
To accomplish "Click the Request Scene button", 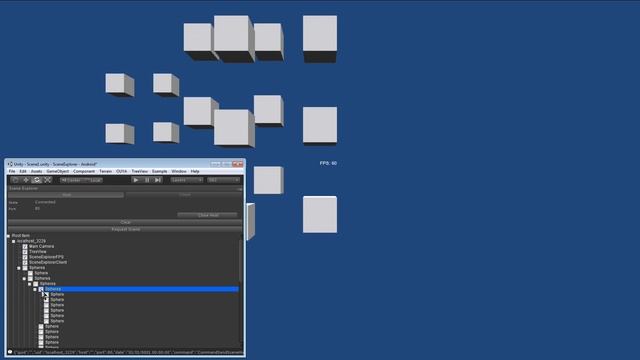I will pyautogui.click(x=125, y=229).
